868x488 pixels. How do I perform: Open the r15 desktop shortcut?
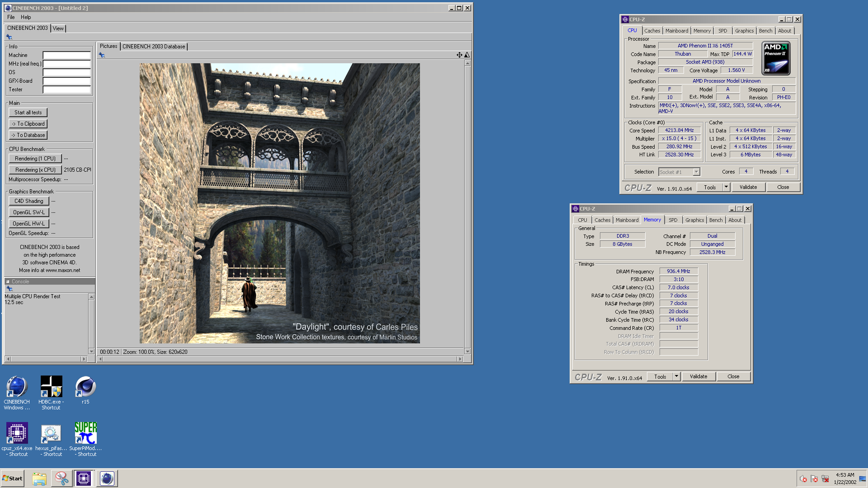tap(85, 389)
